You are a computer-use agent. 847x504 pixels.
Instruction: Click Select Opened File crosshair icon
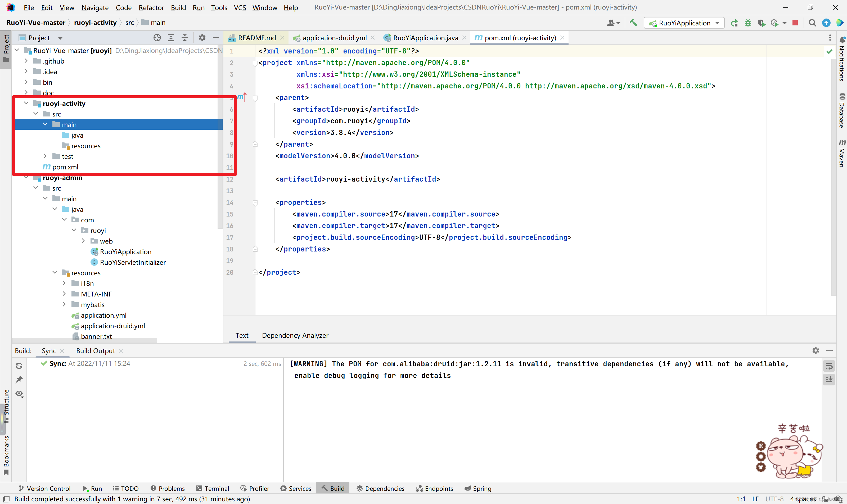coord(157,38)
